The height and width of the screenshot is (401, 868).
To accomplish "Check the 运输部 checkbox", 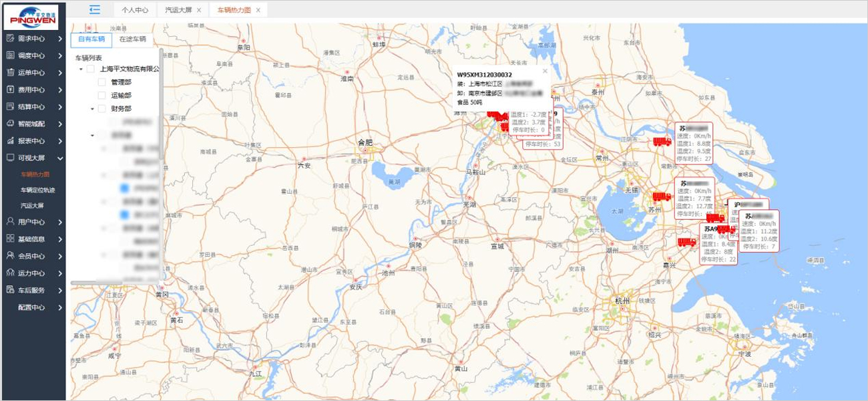I will [x=102, y=96].
